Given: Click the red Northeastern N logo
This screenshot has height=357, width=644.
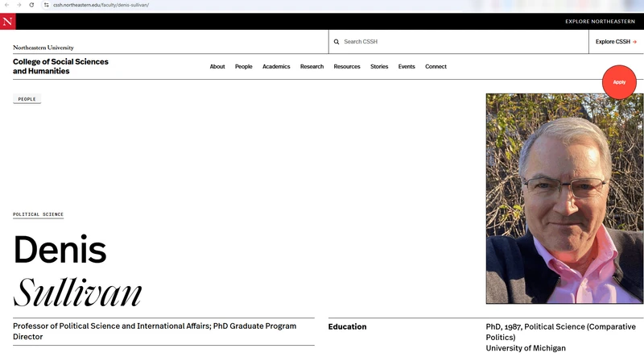Looking at the screenshot, I should (x=8, y=22).
